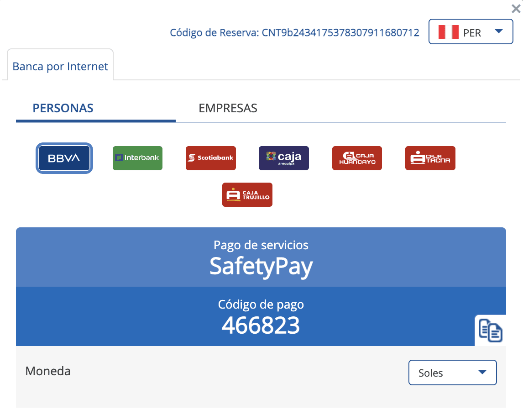Open the Banca por Internet tab
The image size is (523, 420).
60,66
